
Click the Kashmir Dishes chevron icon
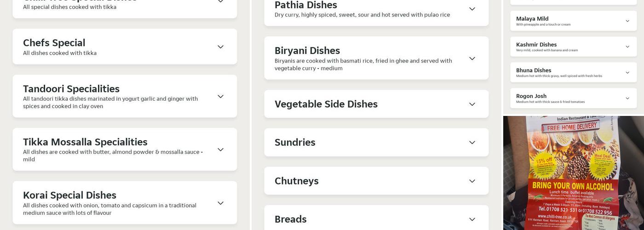click(627, 47)
